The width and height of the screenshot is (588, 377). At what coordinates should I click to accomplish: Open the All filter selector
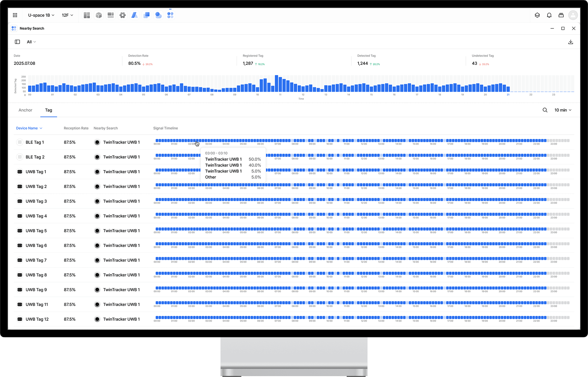tap(31, 42)
